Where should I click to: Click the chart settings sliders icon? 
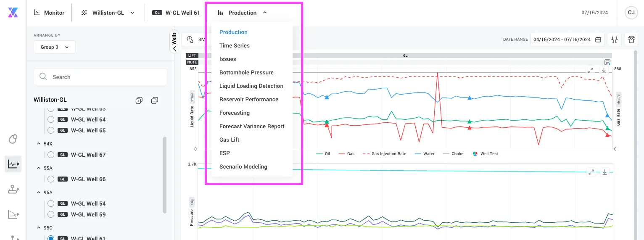point(615,40)
